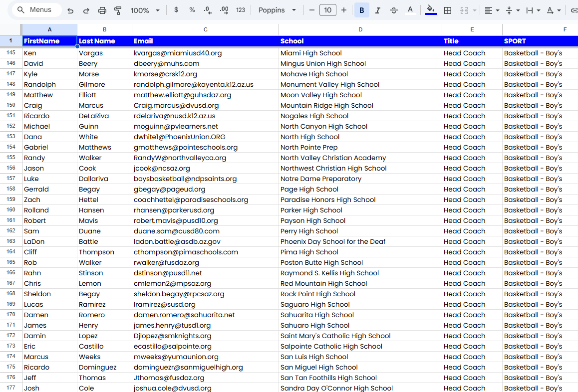Toggle bold formatting
The image size is (578, 392).
coord(361,10)
